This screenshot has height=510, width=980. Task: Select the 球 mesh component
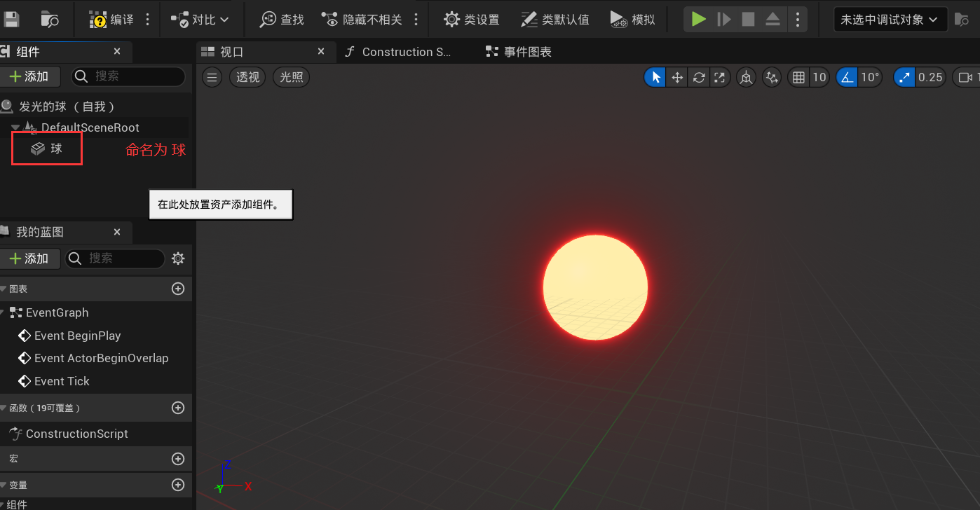click(47, 149)
